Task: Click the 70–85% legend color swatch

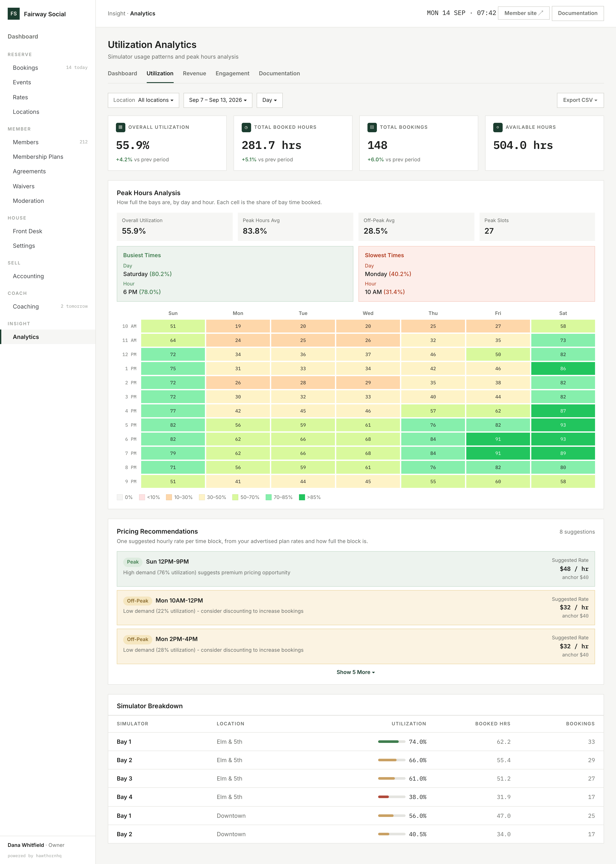Action: coord(269,497)
